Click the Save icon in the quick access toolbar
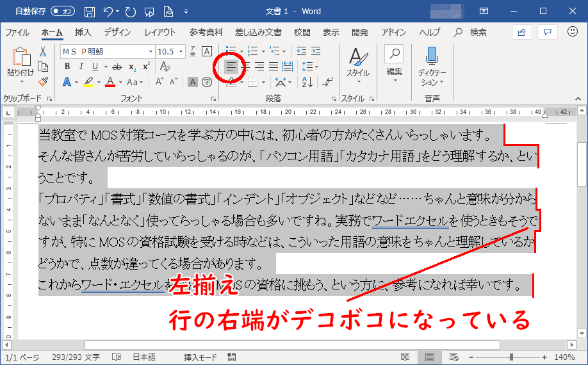The width and height of the screenshot is (588, 365). tap(90, 12)
